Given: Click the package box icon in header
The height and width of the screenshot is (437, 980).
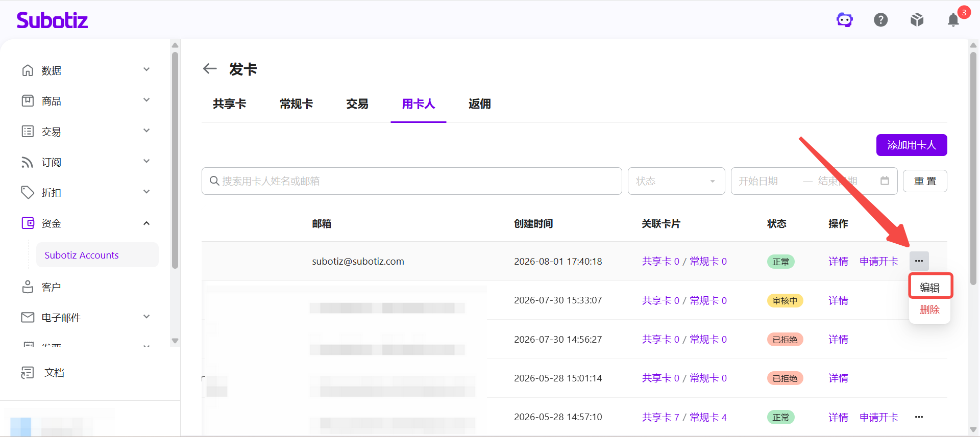Looking at the screenshot, I should coord(917,20).
